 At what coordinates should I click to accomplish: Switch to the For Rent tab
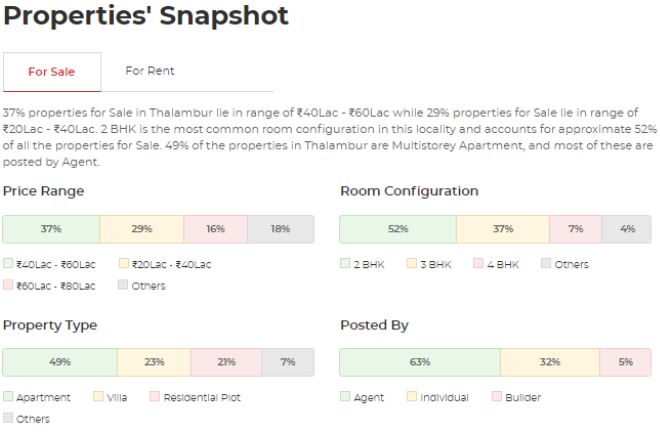(149, 71)
